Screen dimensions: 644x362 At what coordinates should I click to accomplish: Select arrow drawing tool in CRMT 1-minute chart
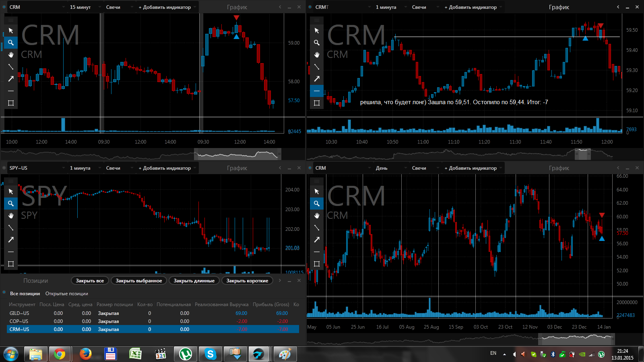click(x=317, y=79)
